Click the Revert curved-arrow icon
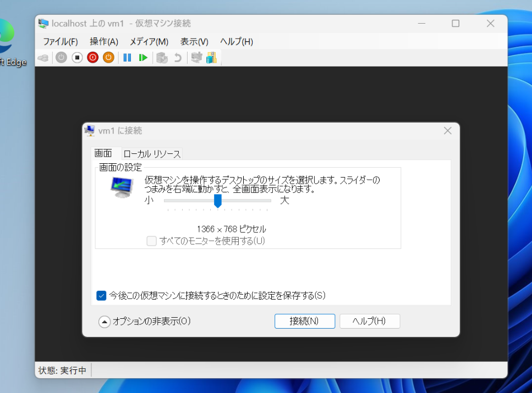Viewport: 532px width, 393px height. point(178,58)
